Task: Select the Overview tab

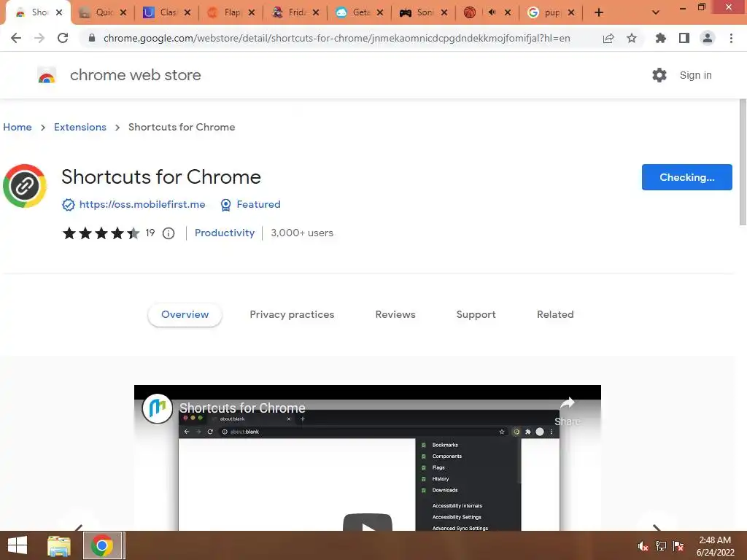Action: (x=185, y=315)
